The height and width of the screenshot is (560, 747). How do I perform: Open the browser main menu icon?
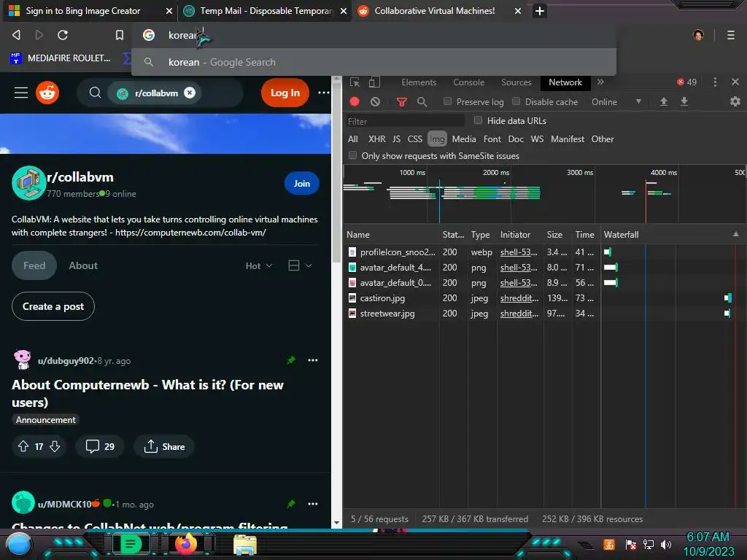[x=731, y=35]
